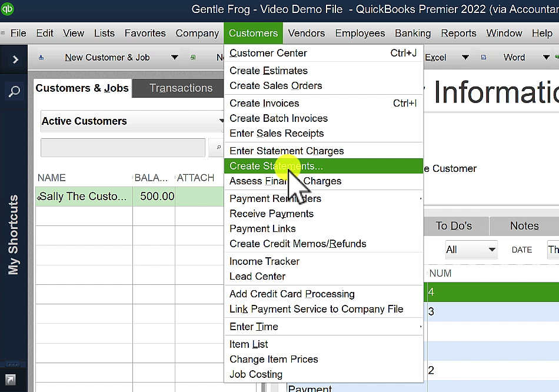Click the New Customer & Job button label
The image size is (559, 392).
(107, 58)
